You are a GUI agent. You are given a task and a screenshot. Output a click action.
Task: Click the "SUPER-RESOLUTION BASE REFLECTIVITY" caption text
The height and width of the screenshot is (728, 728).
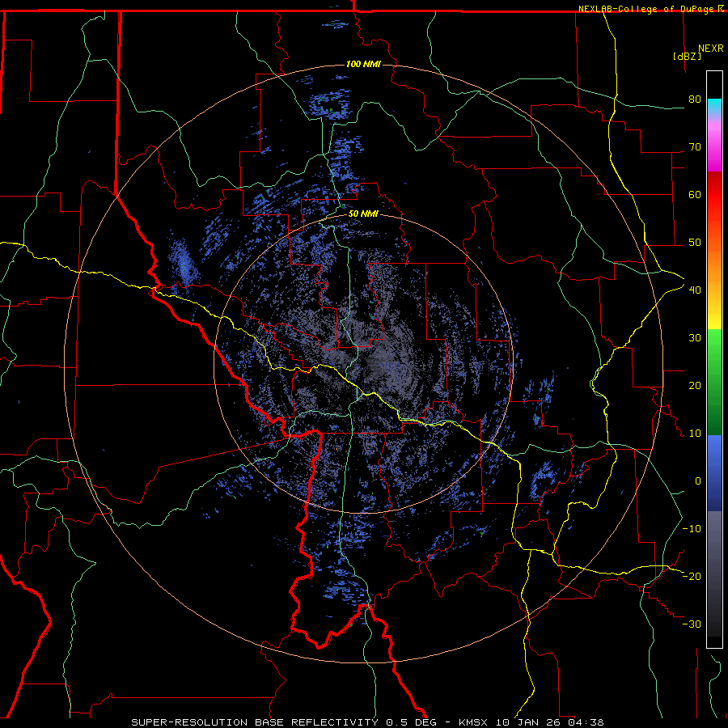(255, 722)
